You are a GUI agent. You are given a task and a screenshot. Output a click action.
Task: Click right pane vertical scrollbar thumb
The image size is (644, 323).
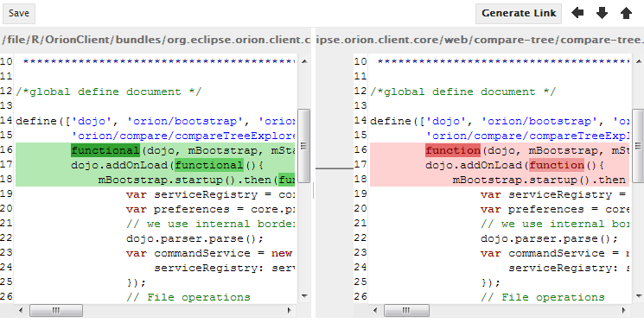pos(638,146)
